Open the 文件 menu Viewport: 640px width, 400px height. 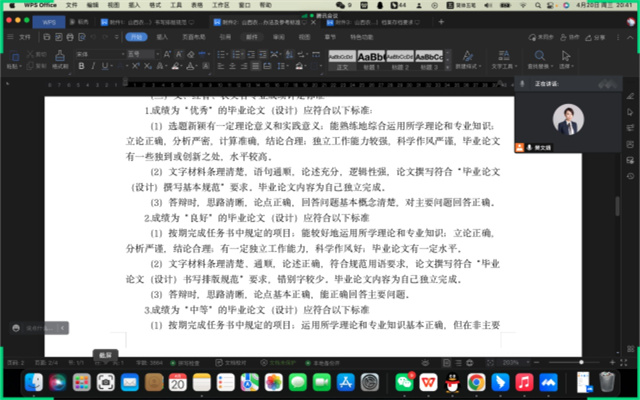(x=24, y=37)
